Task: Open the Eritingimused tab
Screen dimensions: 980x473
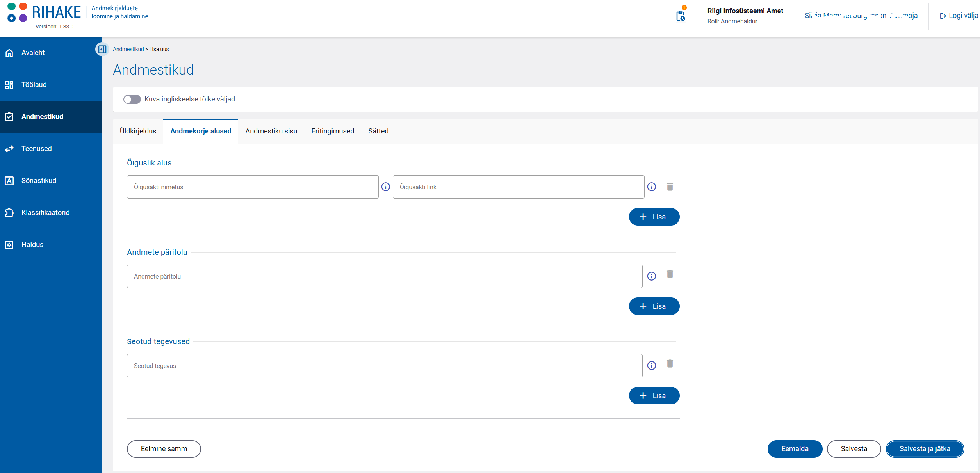Action: 333,131
